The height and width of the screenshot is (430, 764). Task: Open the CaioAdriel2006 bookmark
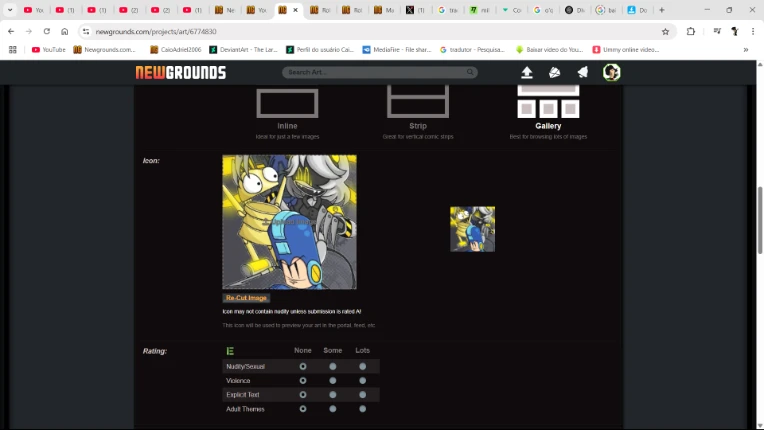tap(175, 50)
